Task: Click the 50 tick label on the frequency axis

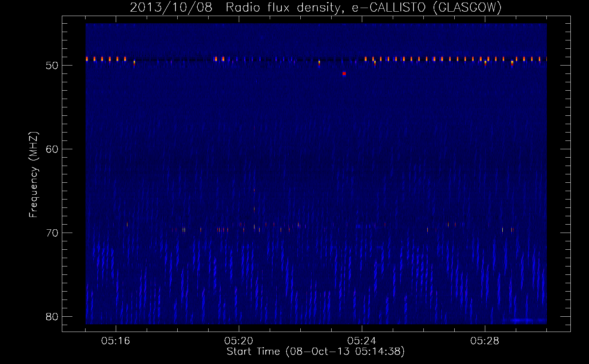Action: (x=52, y=66)
